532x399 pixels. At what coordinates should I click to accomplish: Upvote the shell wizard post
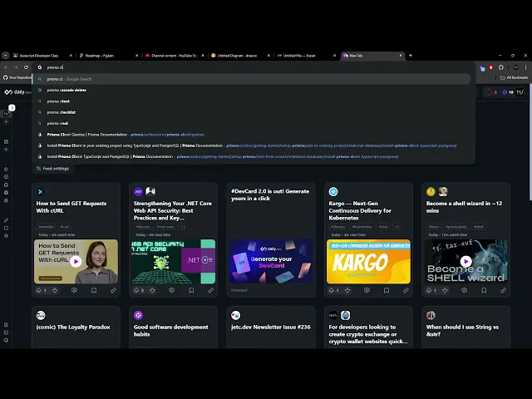point(429,290)
